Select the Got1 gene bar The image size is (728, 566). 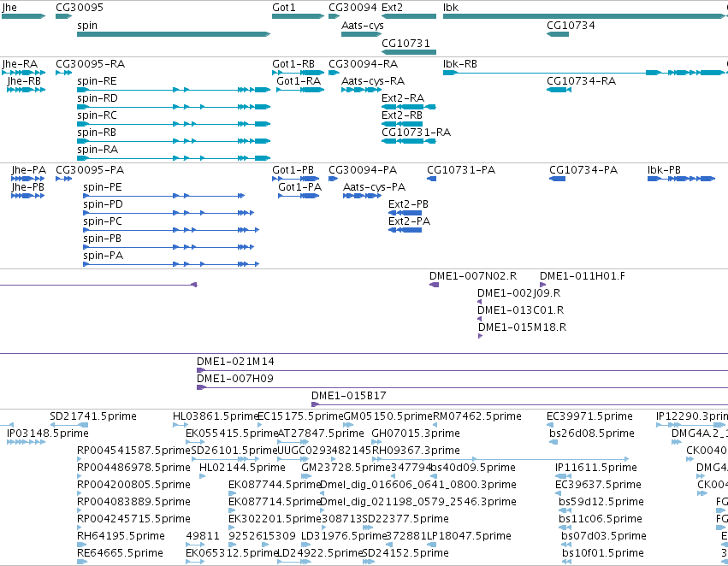tap(298, 16)
